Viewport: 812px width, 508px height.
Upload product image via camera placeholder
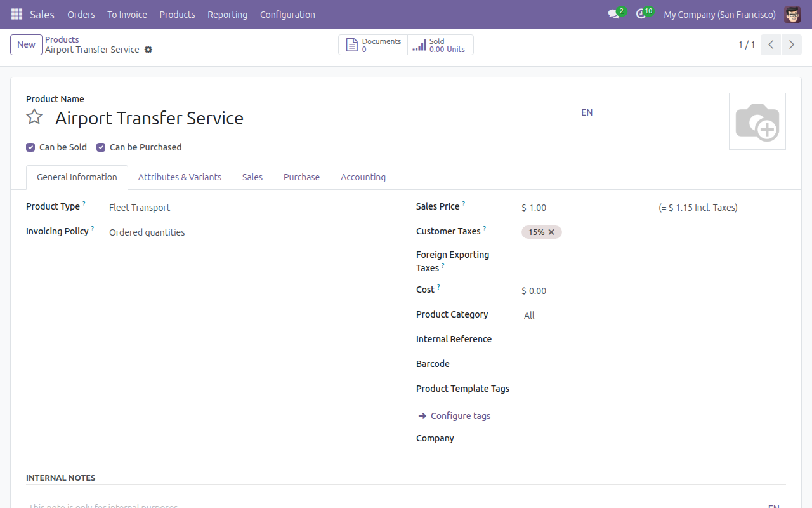757,121
